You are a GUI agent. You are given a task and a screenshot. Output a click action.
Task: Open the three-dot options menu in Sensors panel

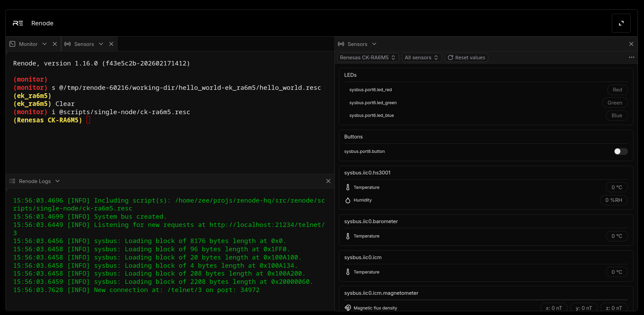point(631,57)
